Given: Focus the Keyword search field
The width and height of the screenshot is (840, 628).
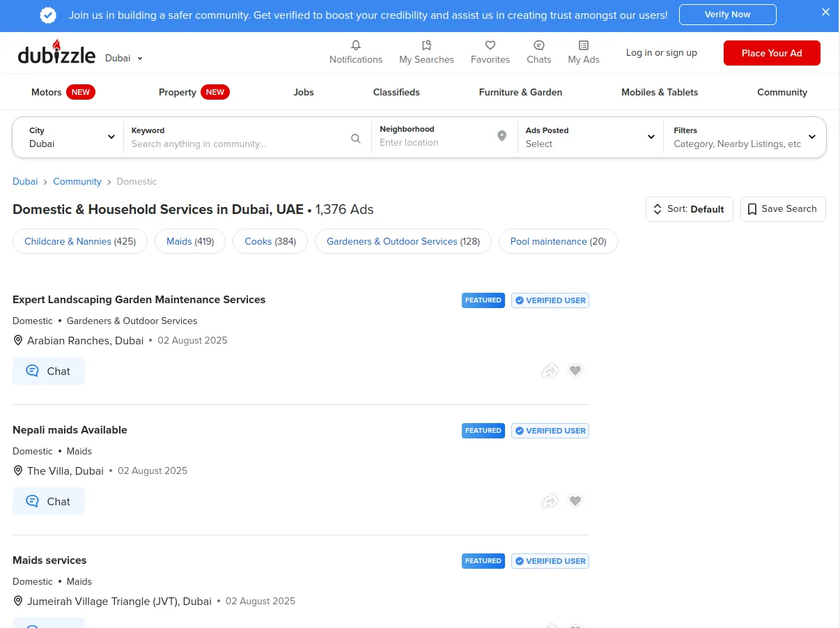Looking at the screenshot, I should click(x=247, y=137).
